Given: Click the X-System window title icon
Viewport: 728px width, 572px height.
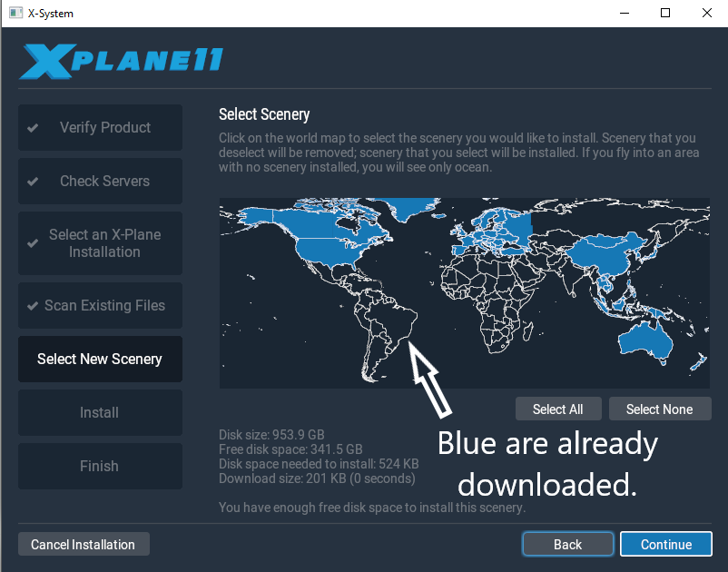Looking at the screenshot, I should coord(15,13).
